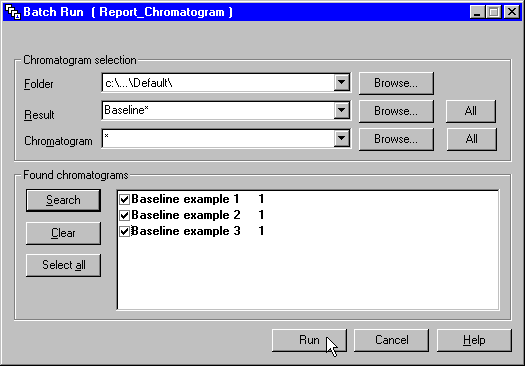Select the text Baseline example 3

tap(186, 231)
